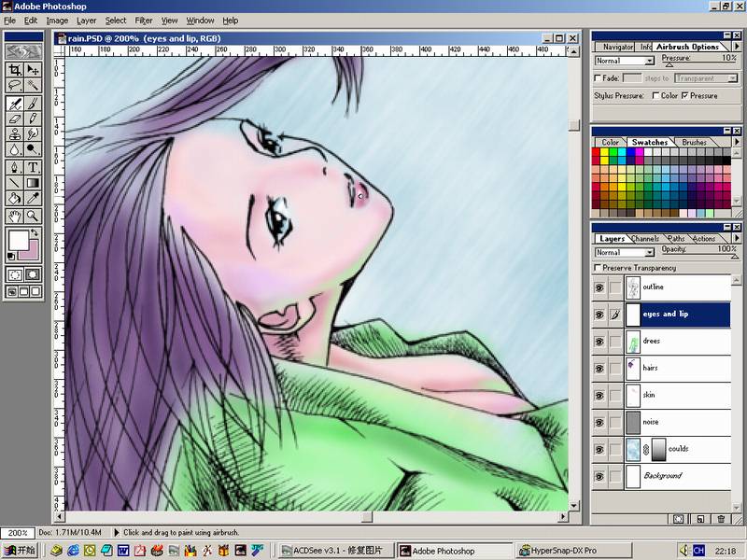Open the File menu
Screen dimensions: 747x560
pyautogui.click(x=9, y=21)
